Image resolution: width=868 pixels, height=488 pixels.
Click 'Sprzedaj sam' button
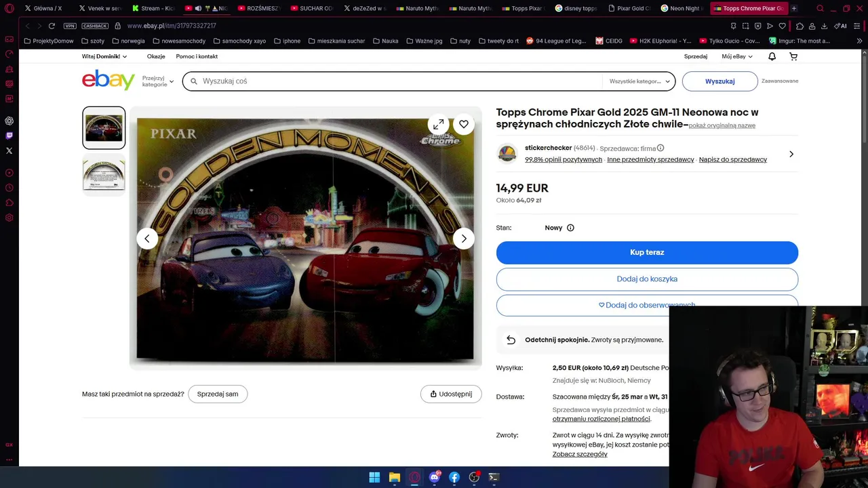(x=218, y=394)
